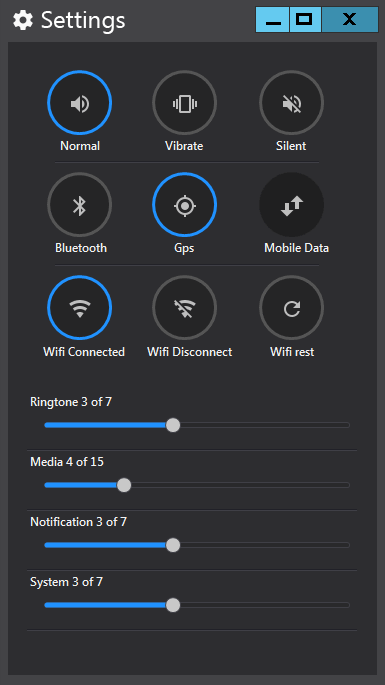The height and width of the screenshot is (685, 385).
Task: Click the Wifi Disconnect text label
Action: click(x=190, y=352)
